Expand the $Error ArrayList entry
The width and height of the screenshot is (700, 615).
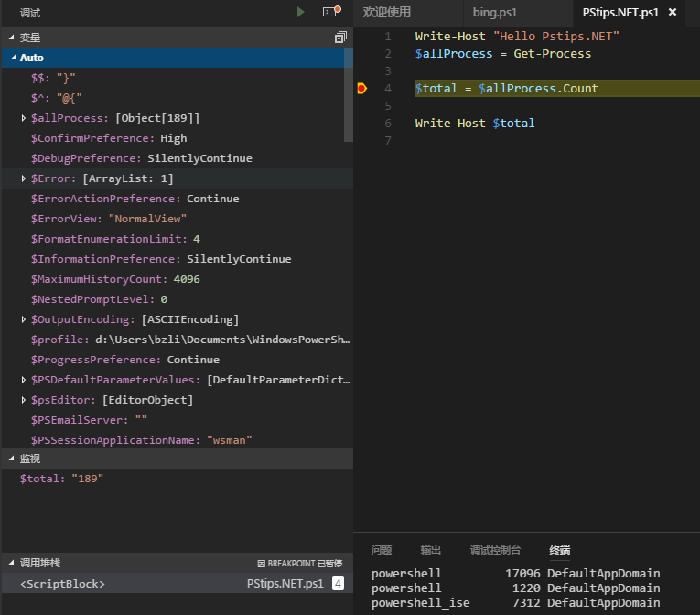(x=23, y=178)
